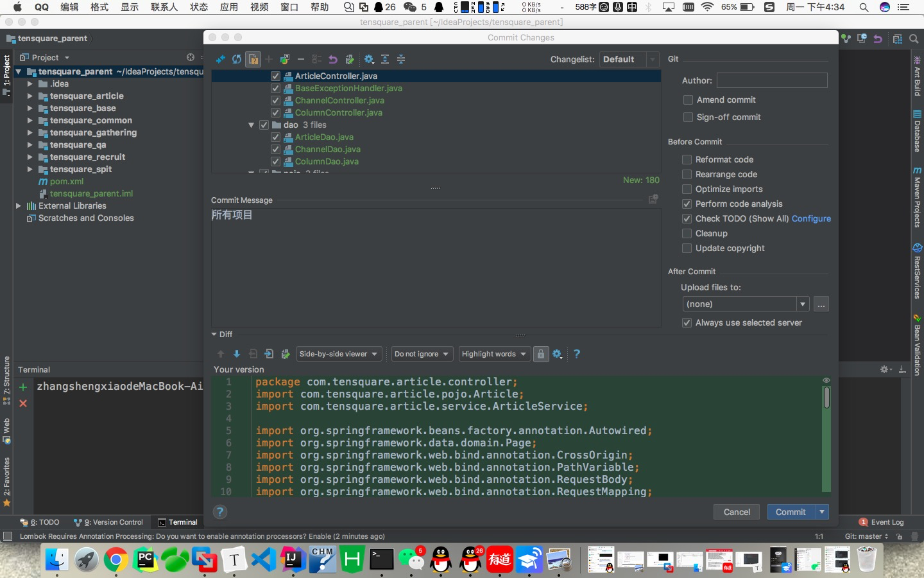
Task: Select pom.xml in Project tree
Action: click(x=67, y=181)
